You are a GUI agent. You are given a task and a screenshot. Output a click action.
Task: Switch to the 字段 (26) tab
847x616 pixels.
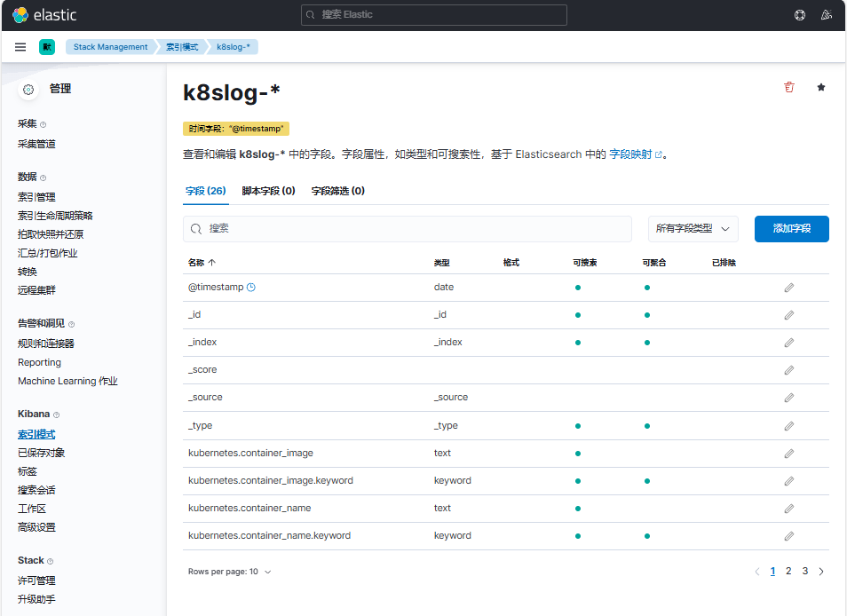tap(206, 191)
